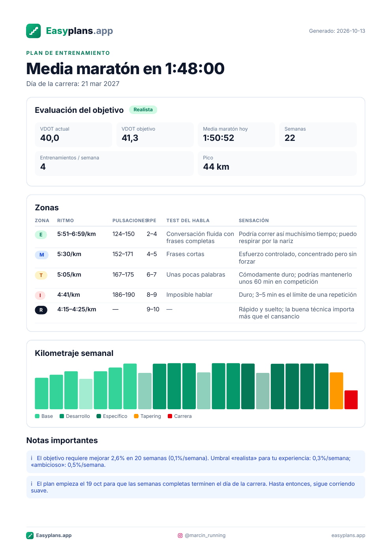Viewport: 392px width, 554px height.
Task: Click the 'Unas pocas palabras' text
Action: click(x=196, y=275)
